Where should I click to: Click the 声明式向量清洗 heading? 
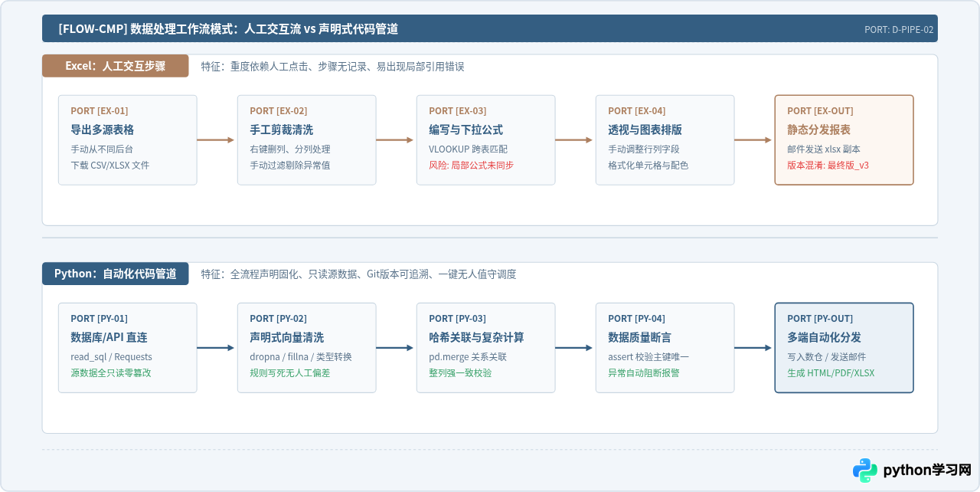(x=287, y=337)
